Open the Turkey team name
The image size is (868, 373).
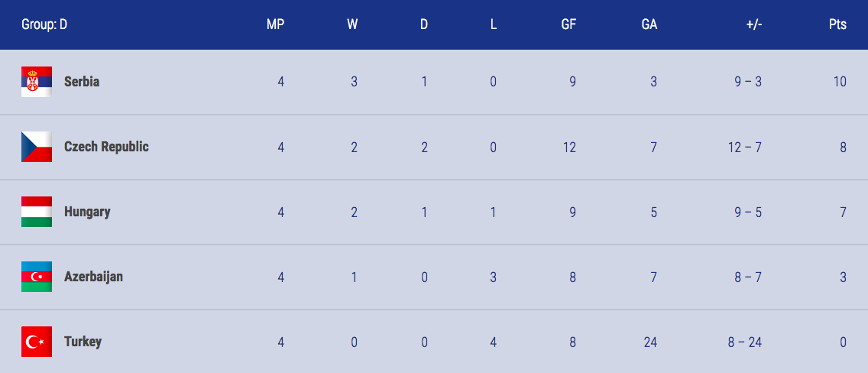[x=83, y=342]
